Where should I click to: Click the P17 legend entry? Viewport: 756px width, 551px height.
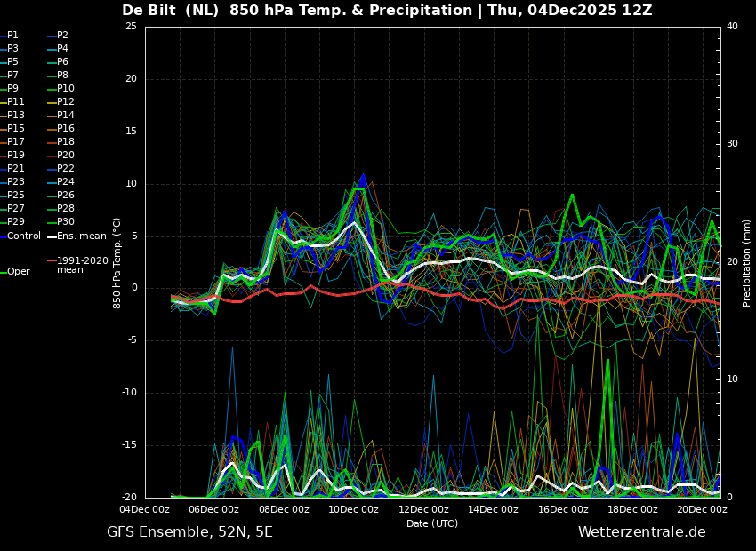click(12, 141)
